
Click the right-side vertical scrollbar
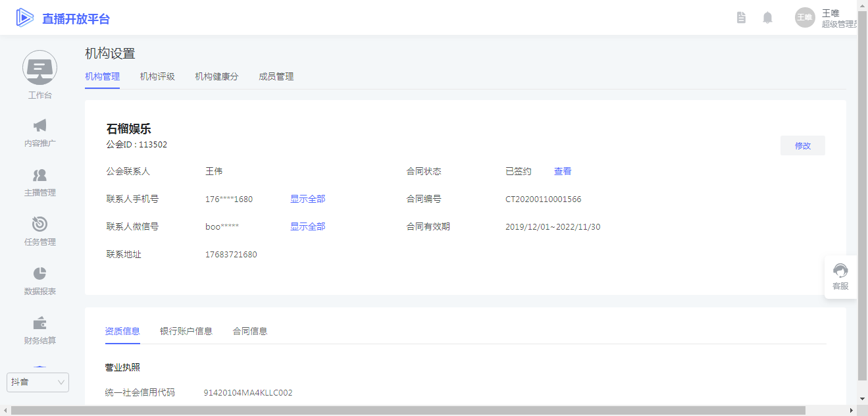click(x=863, y=197)
